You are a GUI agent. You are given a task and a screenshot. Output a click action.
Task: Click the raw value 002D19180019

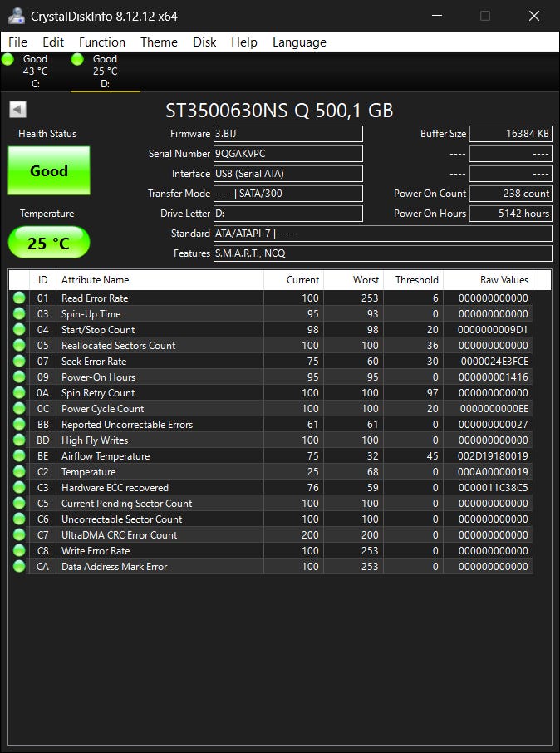(x=493, y=455)
